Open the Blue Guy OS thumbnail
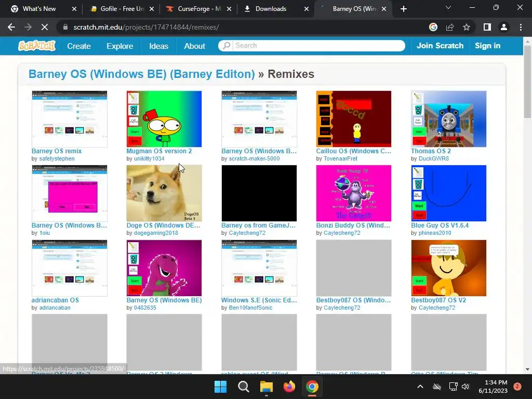This screenshot has height=399, width=532. click(448, 193)
